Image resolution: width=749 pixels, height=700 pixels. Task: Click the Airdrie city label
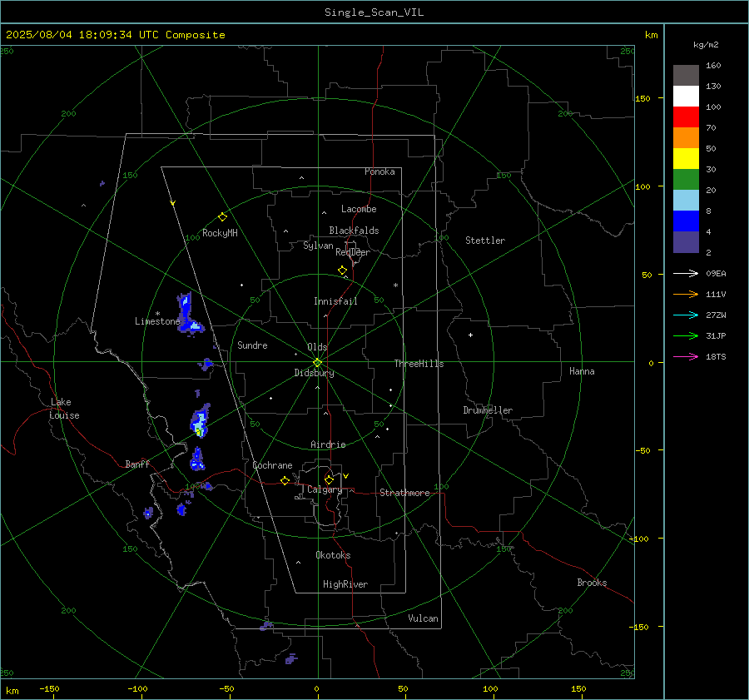pyautogui.click(x=328, y=444)
